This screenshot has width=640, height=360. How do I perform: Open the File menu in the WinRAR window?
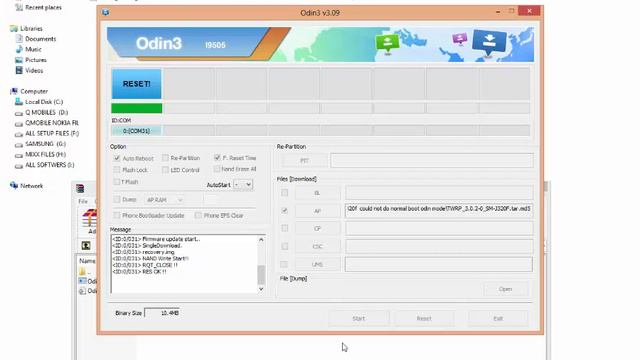[x=83, y=201]
